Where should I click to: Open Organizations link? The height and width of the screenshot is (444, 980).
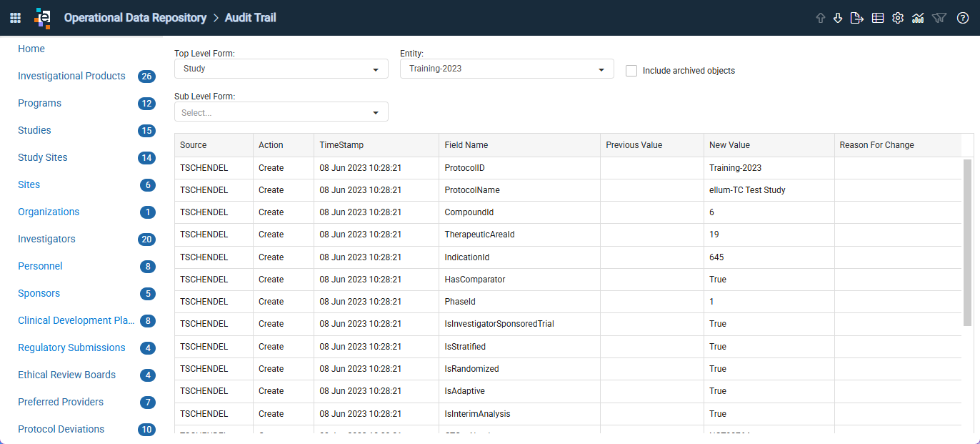tap(49, 212)
